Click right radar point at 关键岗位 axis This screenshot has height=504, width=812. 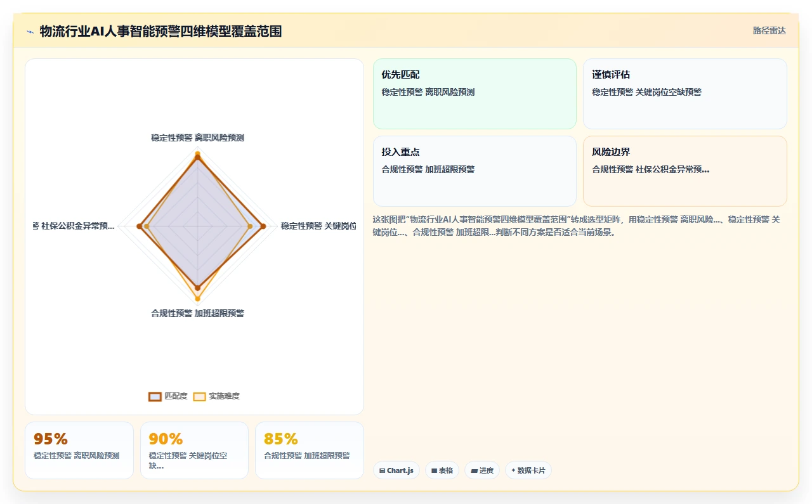pos(264,226)
